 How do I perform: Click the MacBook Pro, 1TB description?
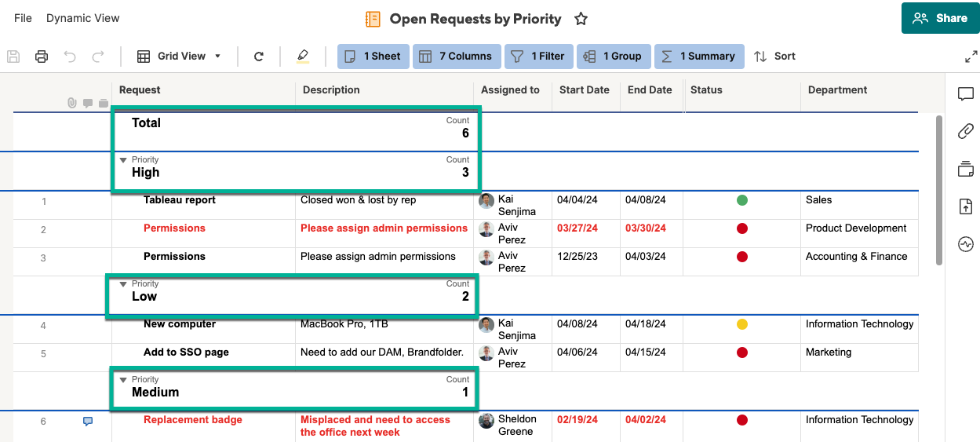click(344, 324)
